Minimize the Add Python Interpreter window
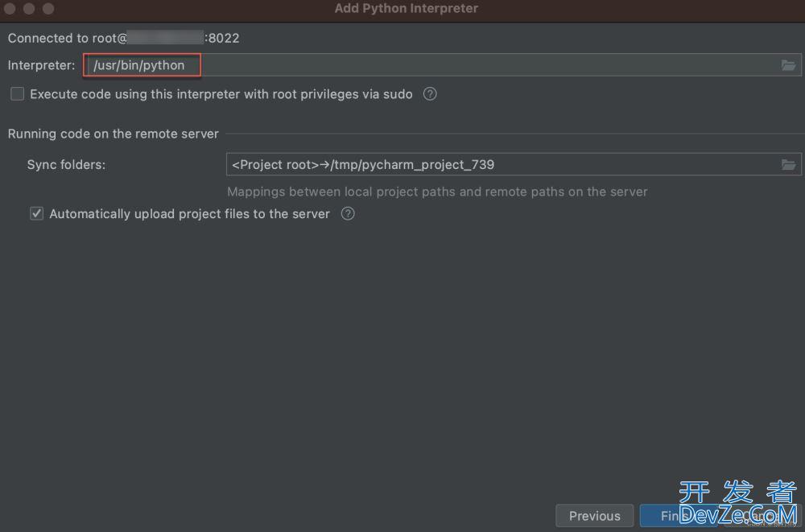Viewport: 805px width, 532px height. pos(29,9)
